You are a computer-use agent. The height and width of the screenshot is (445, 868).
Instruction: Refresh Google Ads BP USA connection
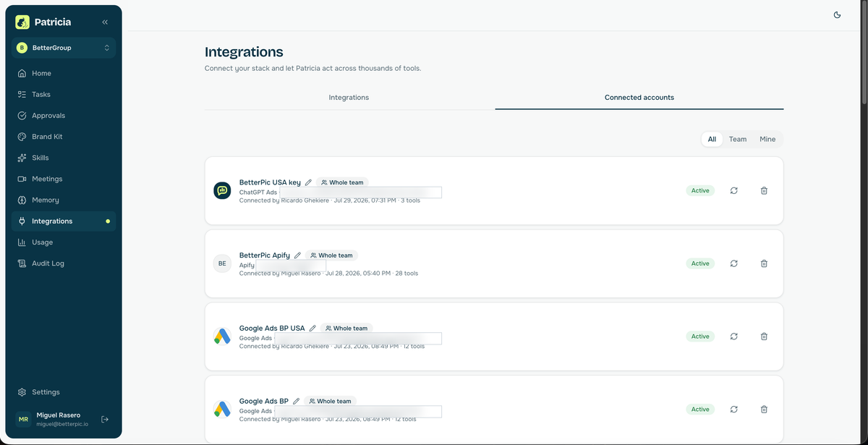tap(734, 336)
